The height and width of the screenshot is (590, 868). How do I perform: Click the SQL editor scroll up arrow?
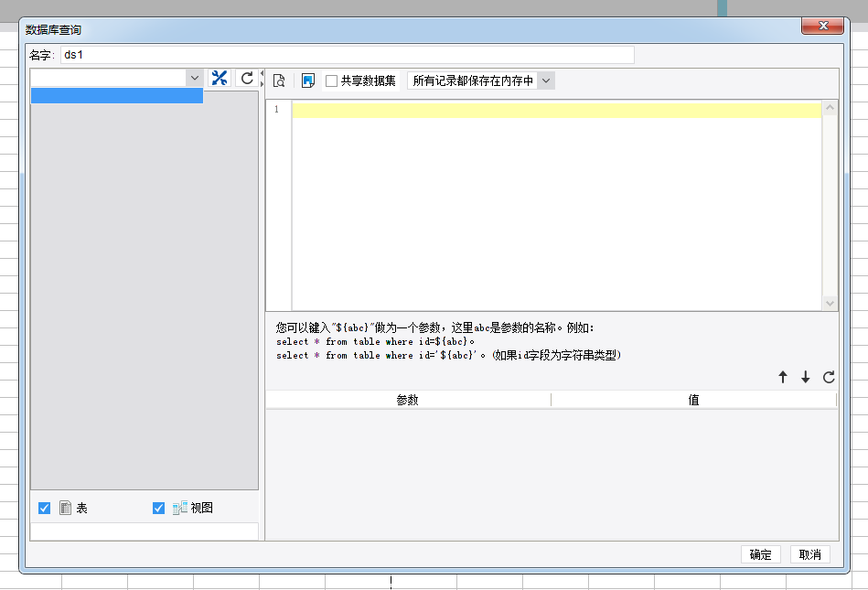[830, 108]
